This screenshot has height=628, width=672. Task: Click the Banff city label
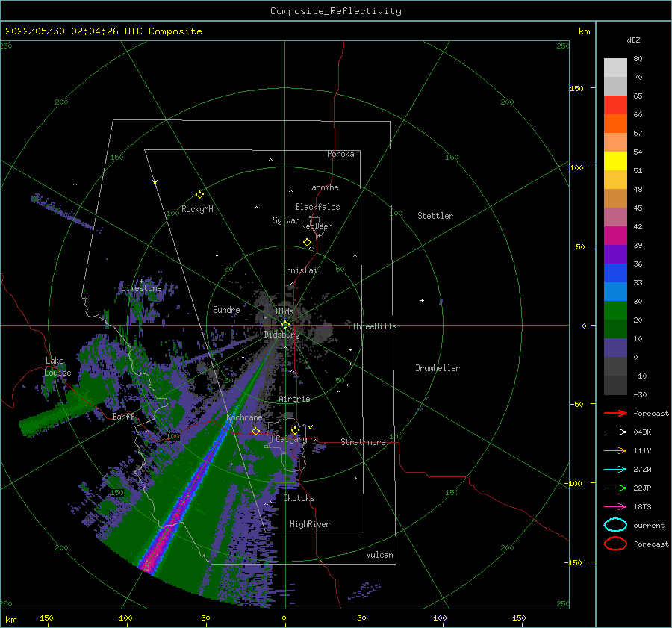tap(123, 416)
